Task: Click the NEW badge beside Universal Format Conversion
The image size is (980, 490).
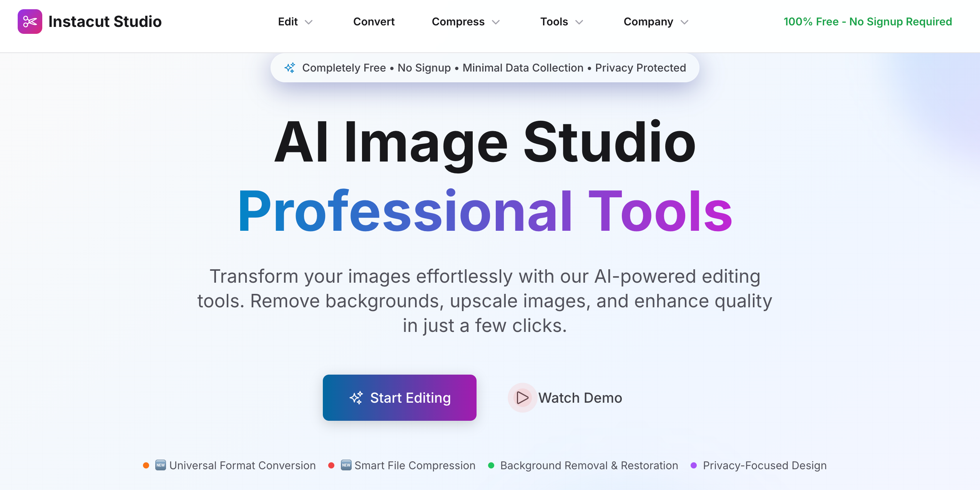Action: click(x=160, y=465)
